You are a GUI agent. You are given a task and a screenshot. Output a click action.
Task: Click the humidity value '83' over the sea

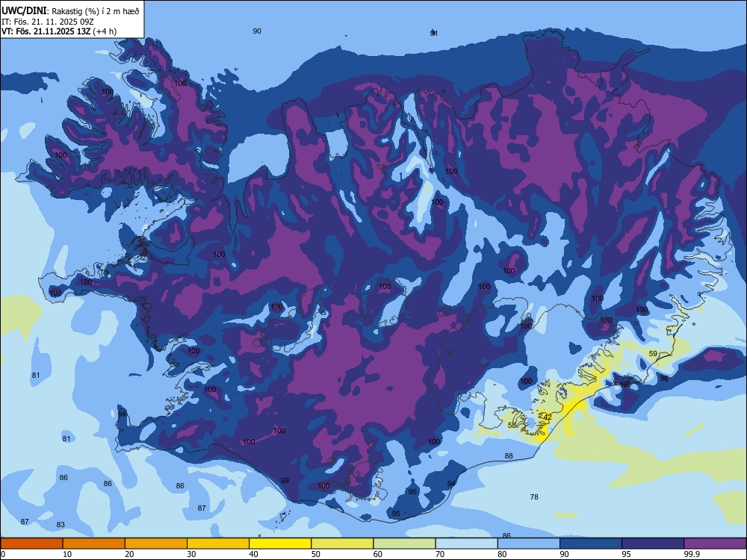(x=61, y=525)
